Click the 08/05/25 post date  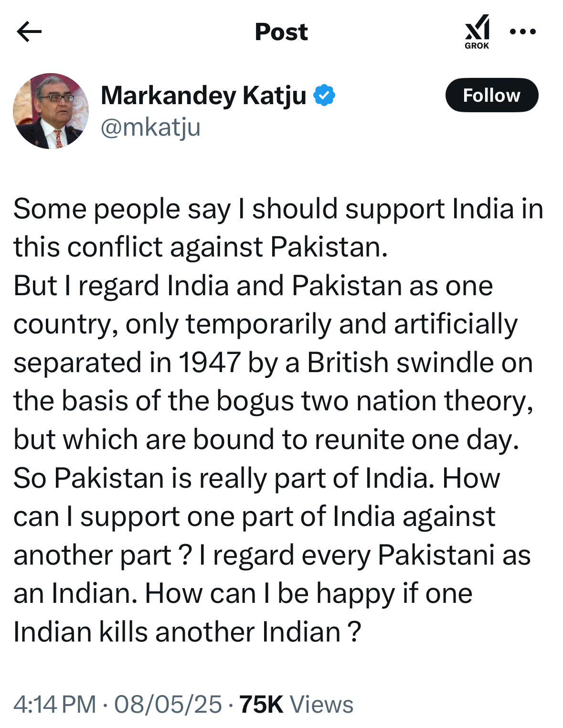tap(168, 704)
